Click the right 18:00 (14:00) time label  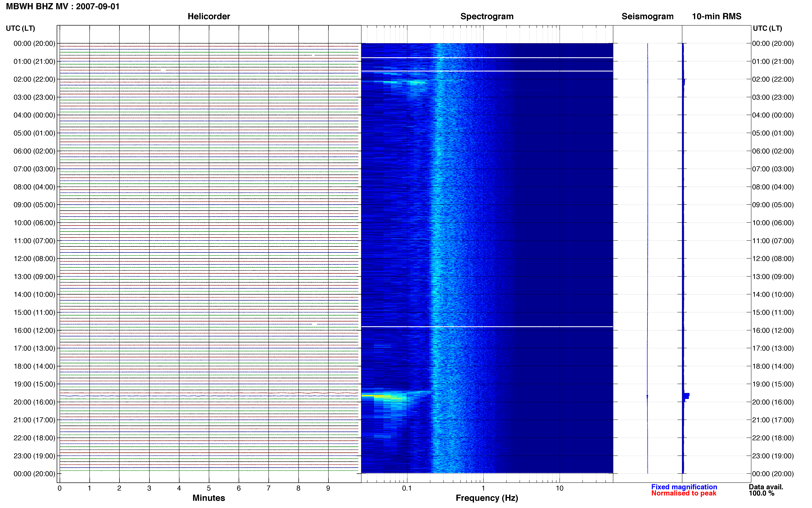[773, 366]
